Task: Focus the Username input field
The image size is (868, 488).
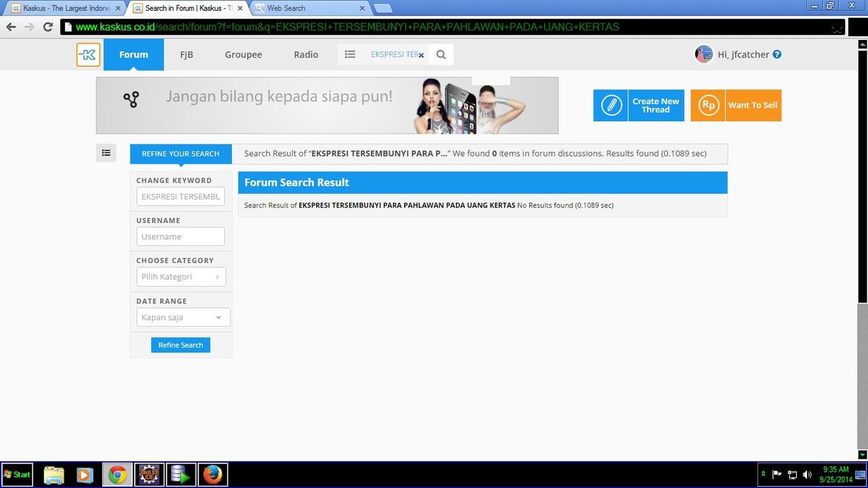Action: pyautogui.click(x=180, y=237)
